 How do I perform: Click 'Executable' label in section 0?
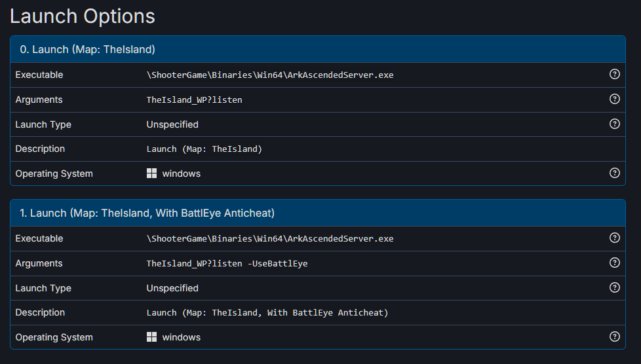(x=39, y=75)
